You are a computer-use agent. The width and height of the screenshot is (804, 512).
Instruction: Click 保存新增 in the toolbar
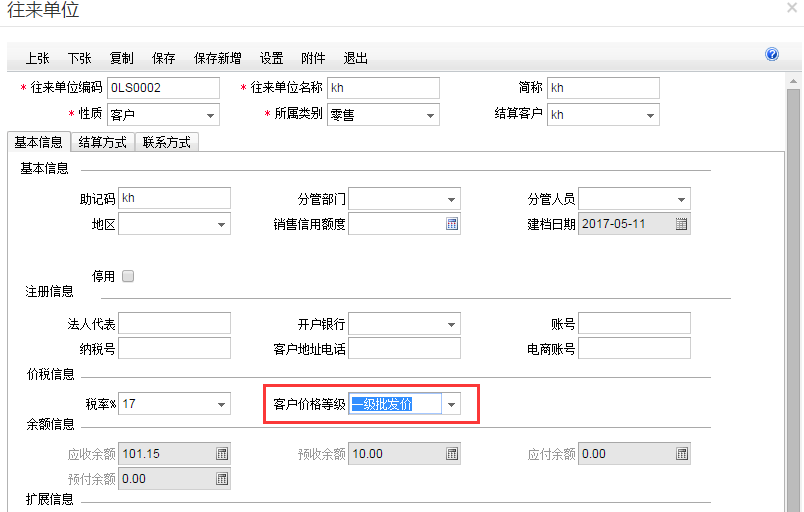[x=217, y=59]
